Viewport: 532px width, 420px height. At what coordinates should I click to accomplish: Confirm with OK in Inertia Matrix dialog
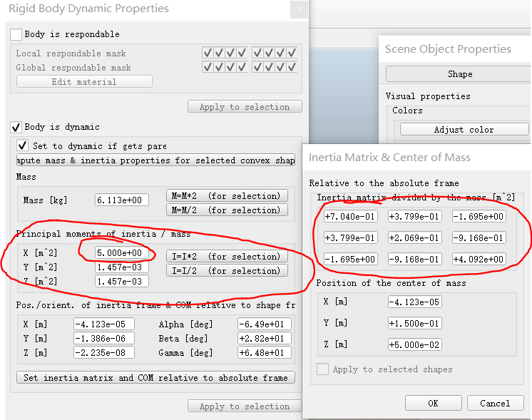(433, 403)
